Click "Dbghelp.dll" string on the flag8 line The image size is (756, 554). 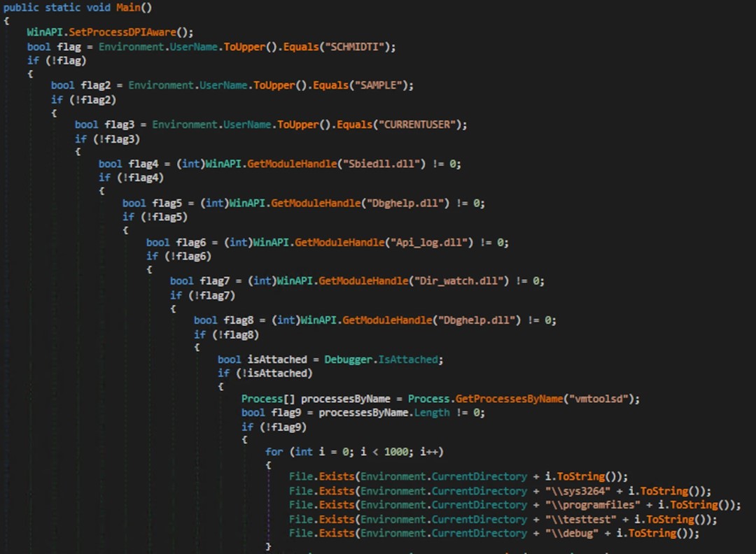pyautogui.click(x=477, y=320)
